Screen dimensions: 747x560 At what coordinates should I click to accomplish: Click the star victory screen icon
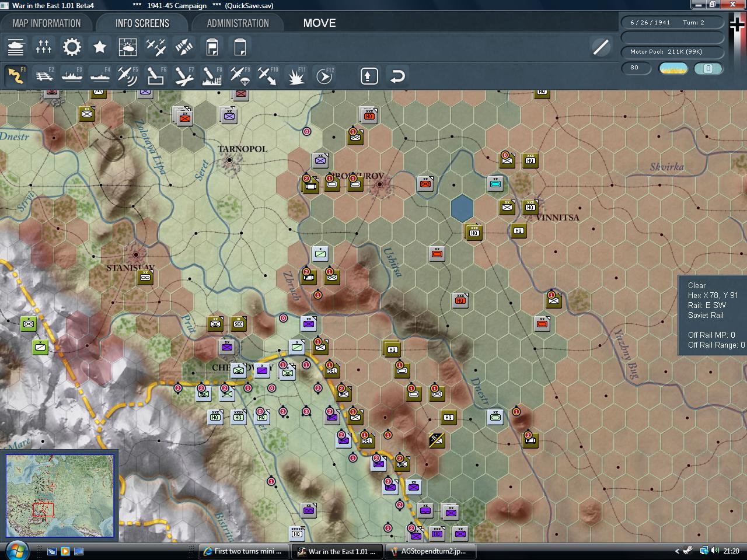(x=100, y=47)
